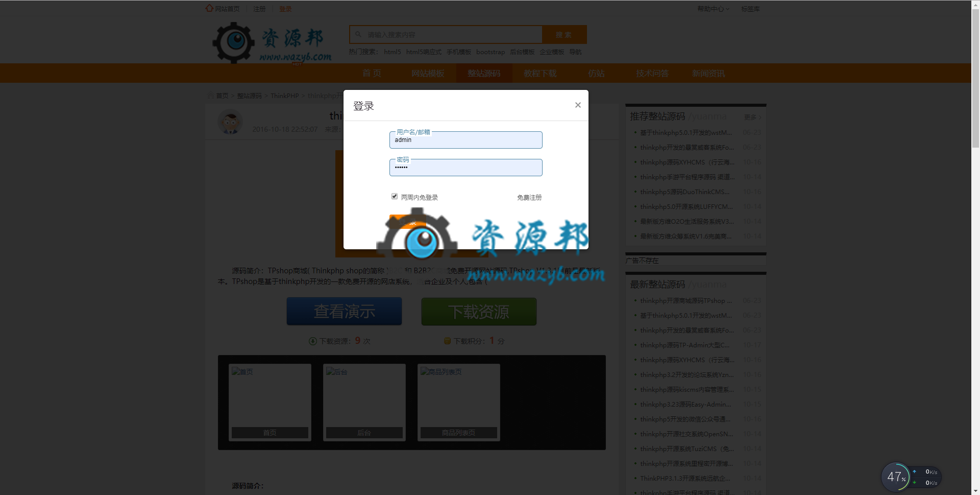Image resolution: width=980 pixels, height=495 pixels.
Task: Open latest item thinkphp源码kiscms内容管理系
Action: tap(688, 389)
